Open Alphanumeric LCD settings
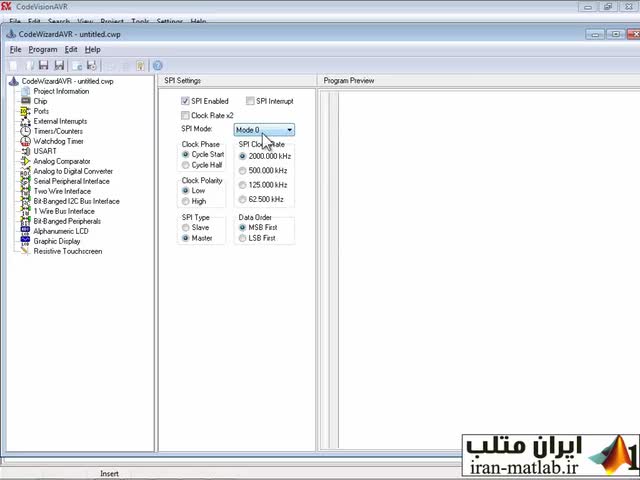The width and height of the screenshot is (640, 480). point(61,231)
